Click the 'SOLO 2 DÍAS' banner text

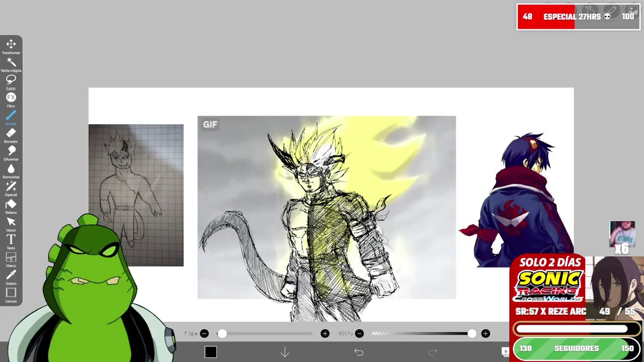(x=550, y=262)
